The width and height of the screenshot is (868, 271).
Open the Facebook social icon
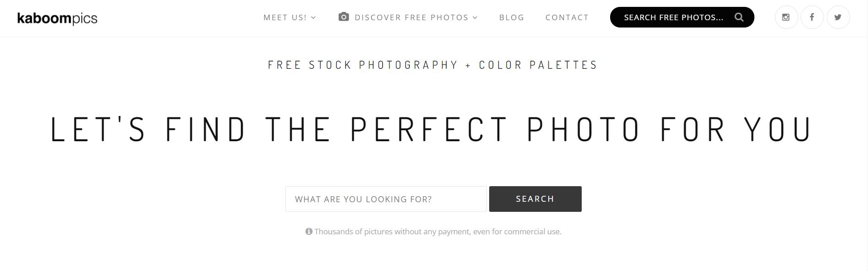[x=812, y=17]
